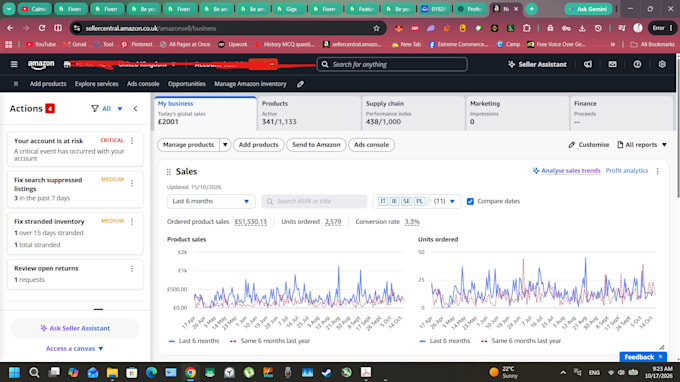
Task: Open options menu for Fix search suppressed listings
Action: coord(132,183)
